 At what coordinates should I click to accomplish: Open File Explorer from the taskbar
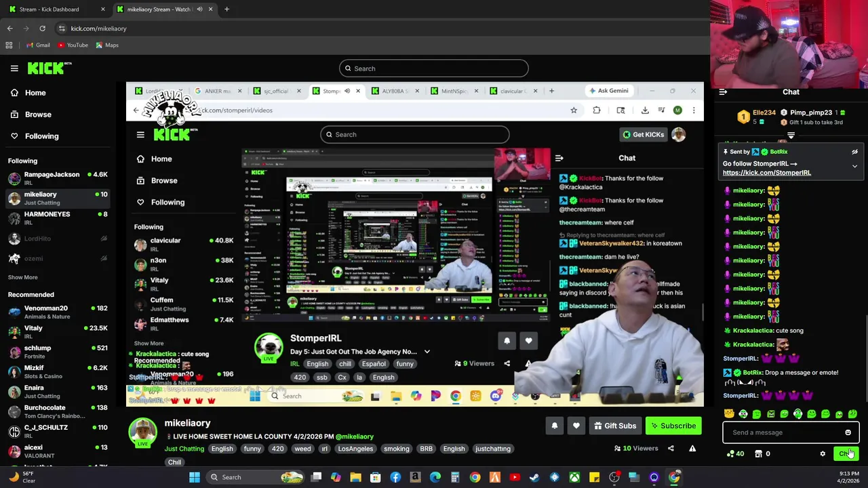(355, 477)
